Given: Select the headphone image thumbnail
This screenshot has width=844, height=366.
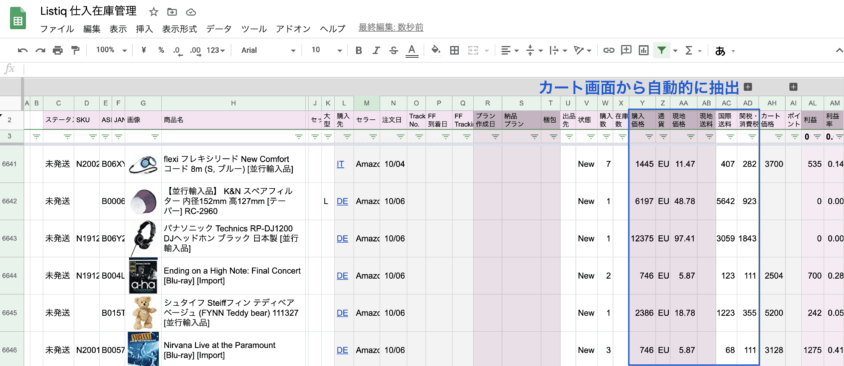Looking at the screenshot, I should click(x=143, y=238).
